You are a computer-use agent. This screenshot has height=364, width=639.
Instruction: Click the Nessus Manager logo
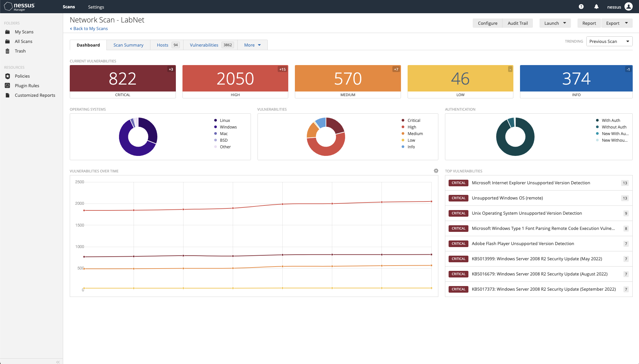tap(19, 7)
